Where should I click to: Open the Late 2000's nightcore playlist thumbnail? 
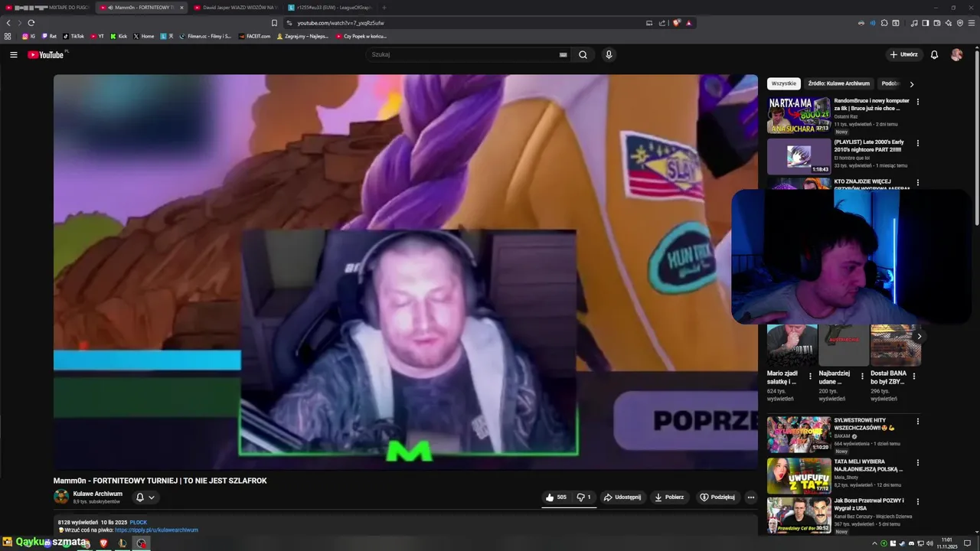click(799, 156)
